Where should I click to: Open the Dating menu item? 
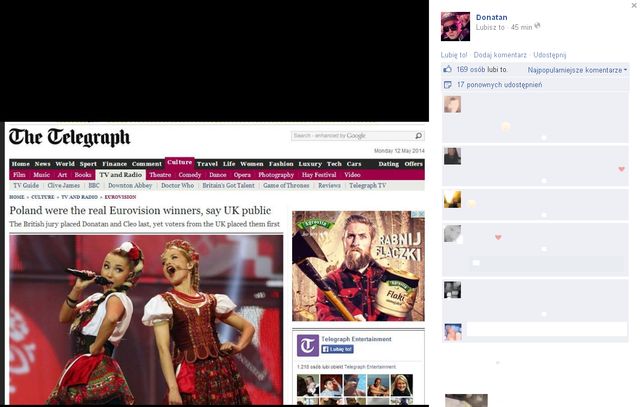pos(388,164)
